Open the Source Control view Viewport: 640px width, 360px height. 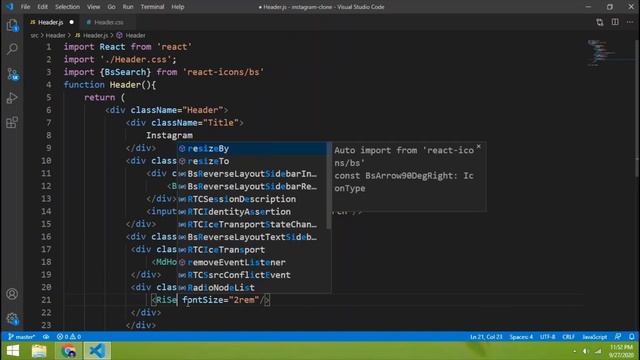(x=12, y=74)
